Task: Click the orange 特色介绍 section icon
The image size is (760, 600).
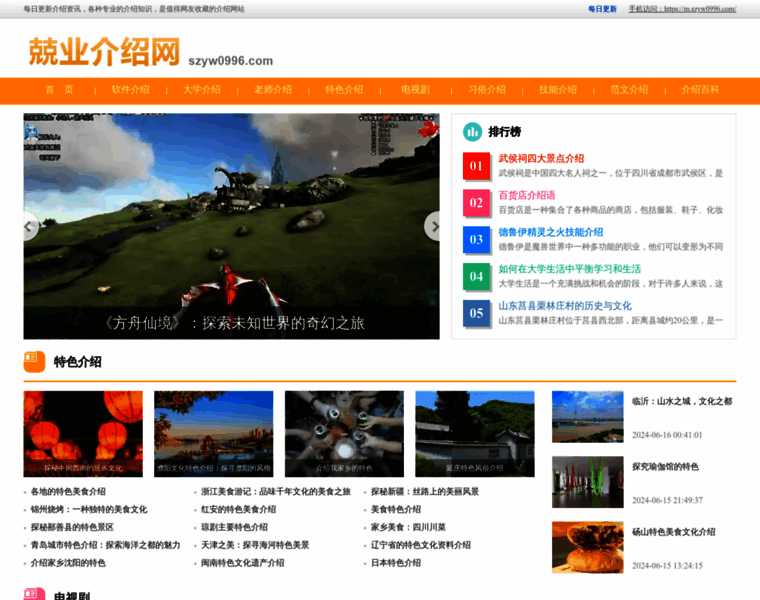Action: pyautogui.click(x=34, y=361)
